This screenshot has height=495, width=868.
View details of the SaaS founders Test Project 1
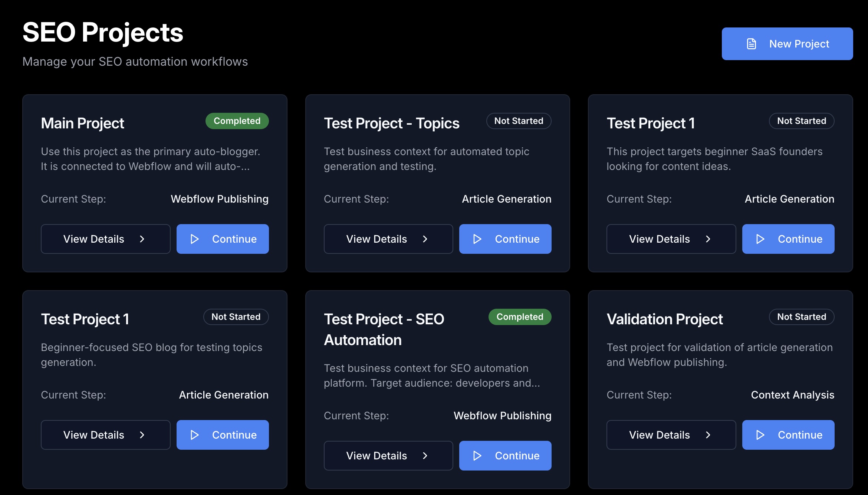[x=671, y=239]
